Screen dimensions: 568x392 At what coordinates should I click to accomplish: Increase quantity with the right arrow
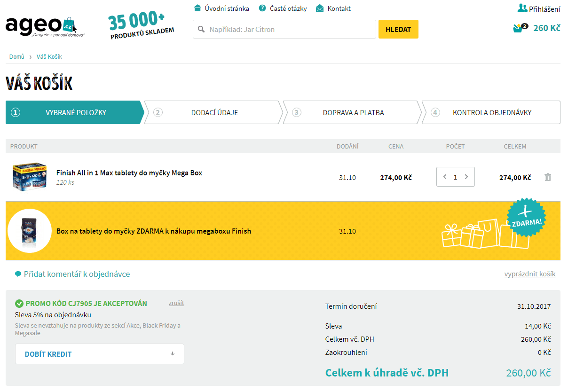point(466,177)
